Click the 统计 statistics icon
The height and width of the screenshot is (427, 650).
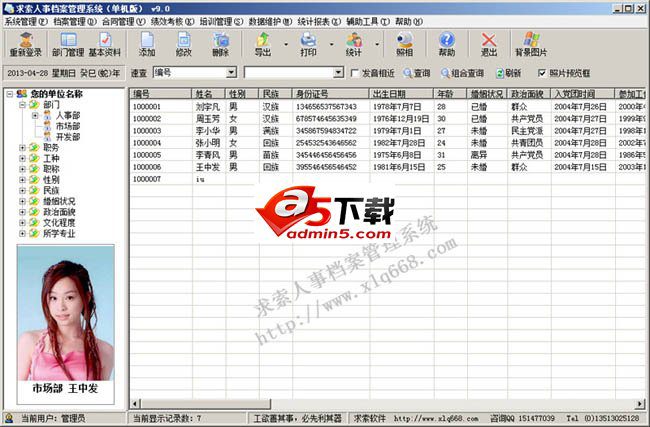pyautogui.click(x=354, y=44)
